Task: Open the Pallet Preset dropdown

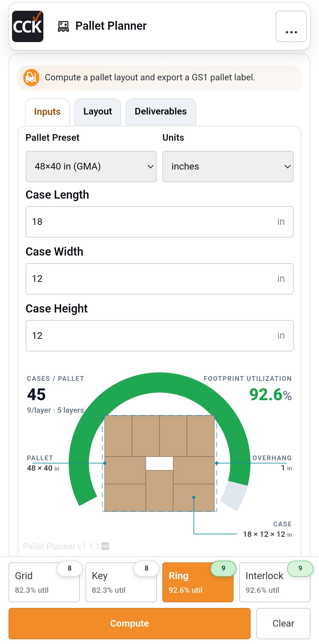Action: 91,166
